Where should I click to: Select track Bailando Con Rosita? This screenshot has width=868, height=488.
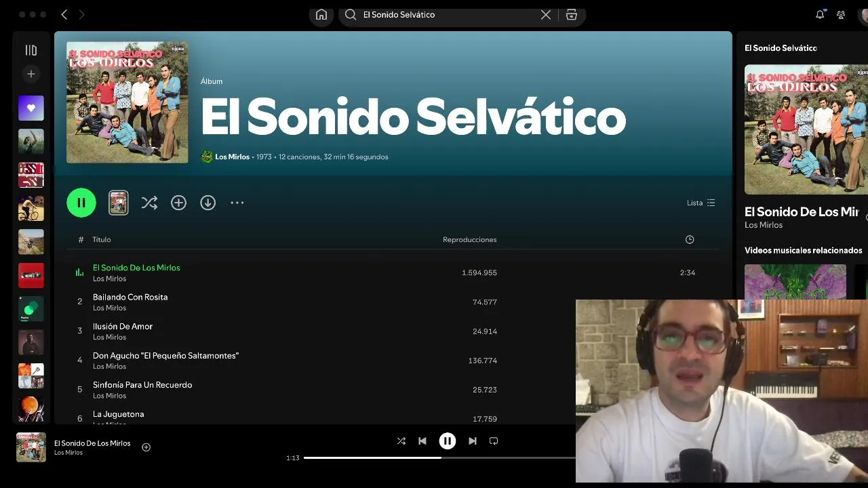(130, 297)
